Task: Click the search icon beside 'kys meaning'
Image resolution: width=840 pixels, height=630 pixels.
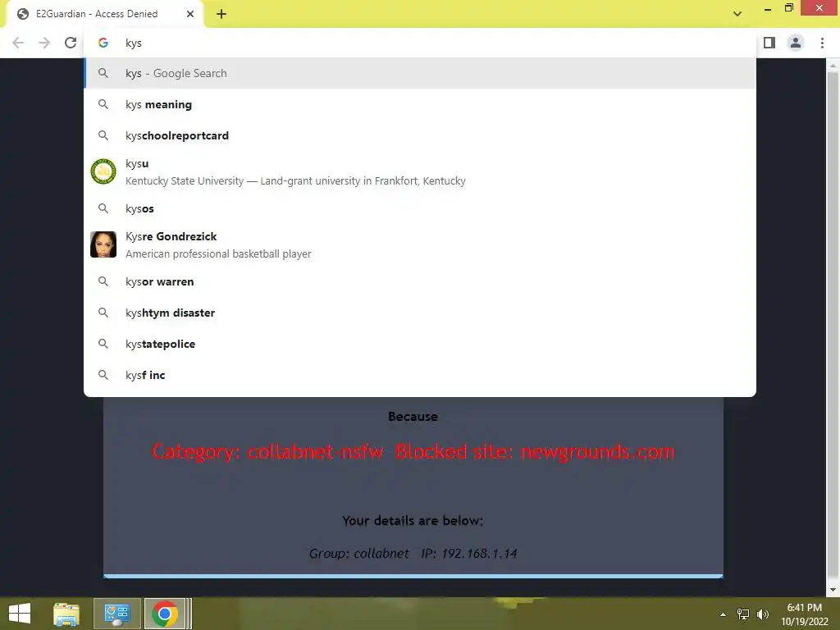Action: click(x=103, y=104)
